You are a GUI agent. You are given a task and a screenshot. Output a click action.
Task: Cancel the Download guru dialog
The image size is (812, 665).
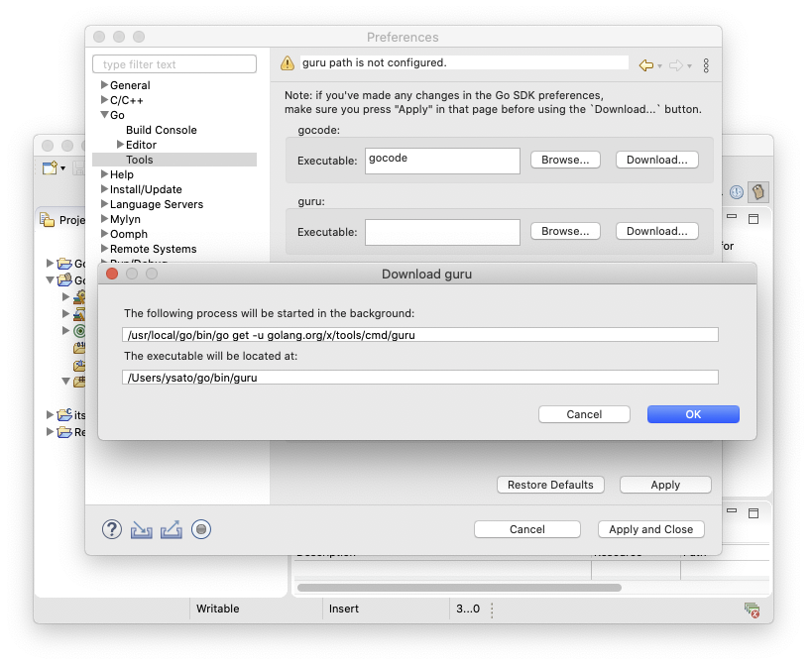[584, 414]
